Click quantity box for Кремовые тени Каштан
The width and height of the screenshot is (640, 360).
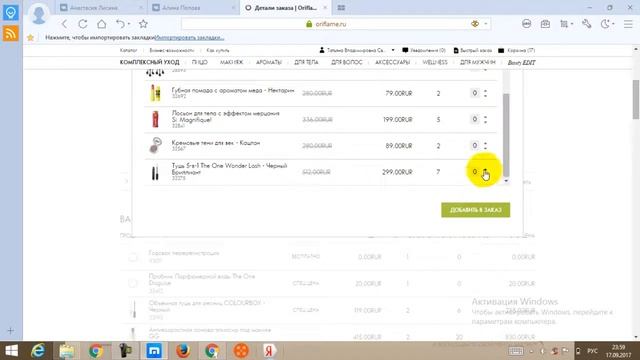(474, 145)
